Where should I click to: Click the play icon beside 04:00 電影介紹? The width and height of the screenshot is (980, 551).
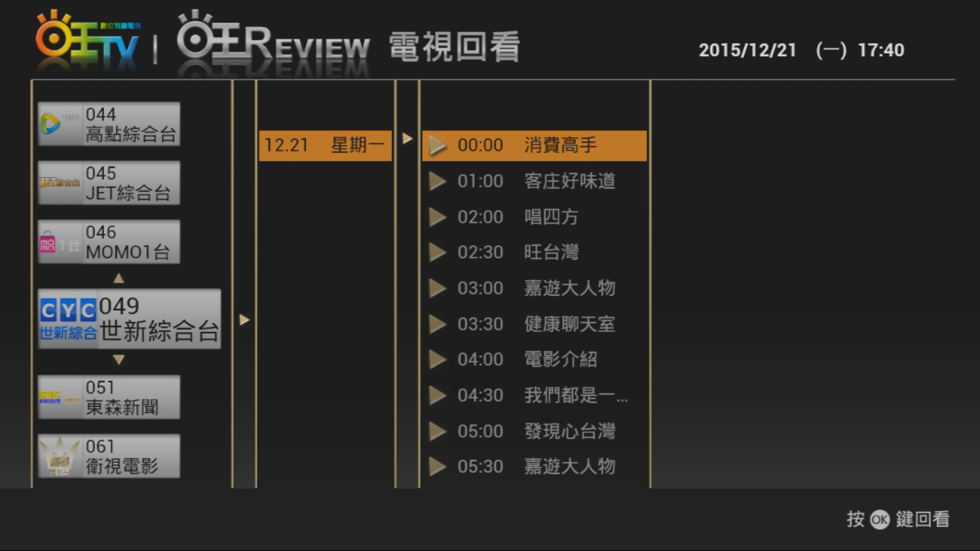437,359
